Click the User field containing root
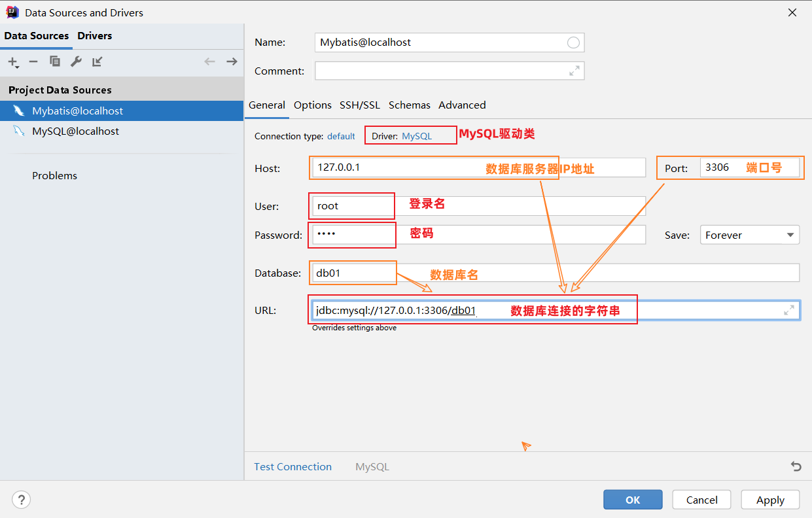The width and height of the screenshot is (812, 518). tap(479, 206)
